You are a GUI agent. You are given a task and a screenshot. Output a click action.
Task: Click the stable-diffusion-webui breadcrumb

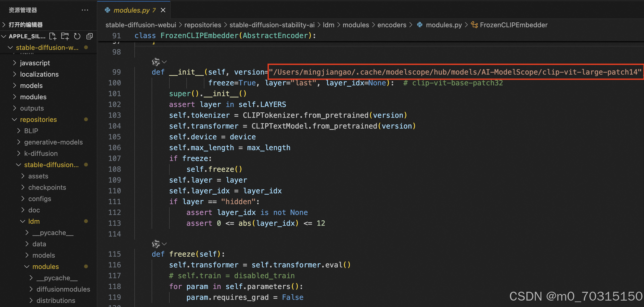point(141,25)
